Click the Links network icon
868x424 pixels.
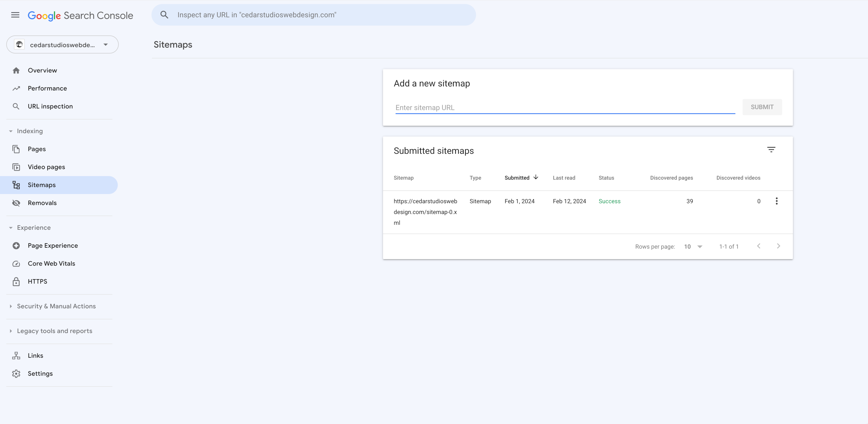(16, 356)
